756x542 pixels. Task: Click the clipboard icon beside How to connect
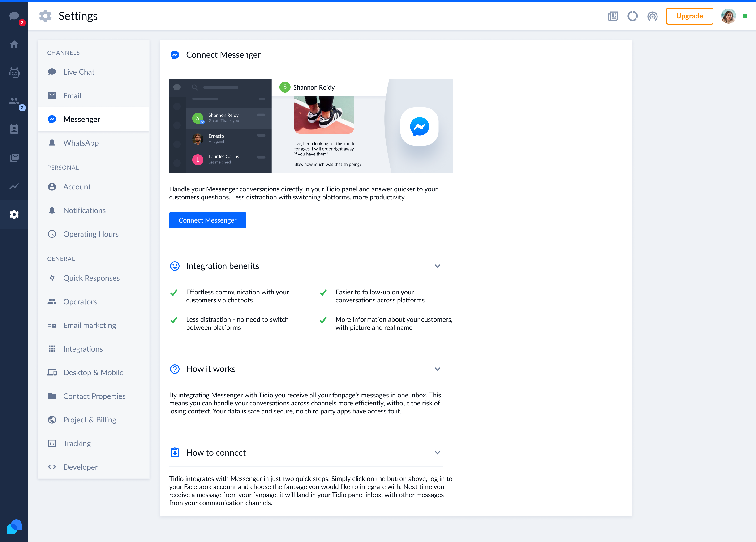pyautogui.click(x=175, y=453)
